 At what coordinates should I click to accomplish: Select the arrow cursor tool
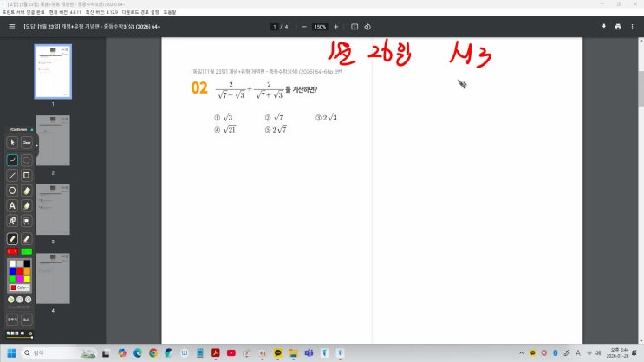click(x=13, y=142)
